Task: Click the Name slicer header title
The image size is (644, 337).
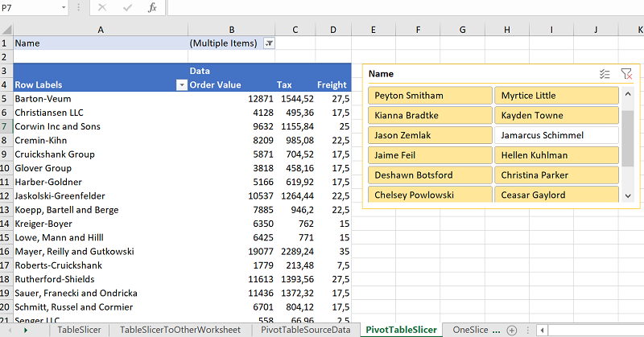Action: (x=381, y=74)
